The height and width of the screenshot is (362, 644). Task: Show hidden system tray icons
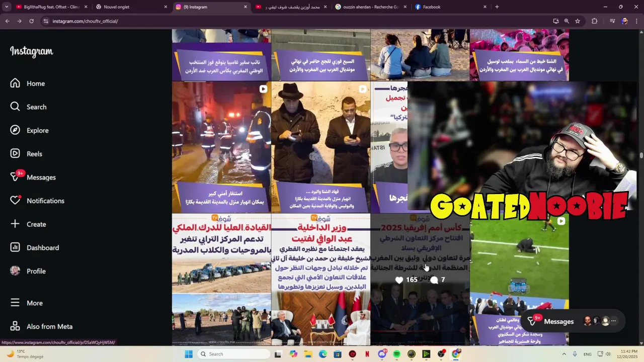[x=563, y=354]
